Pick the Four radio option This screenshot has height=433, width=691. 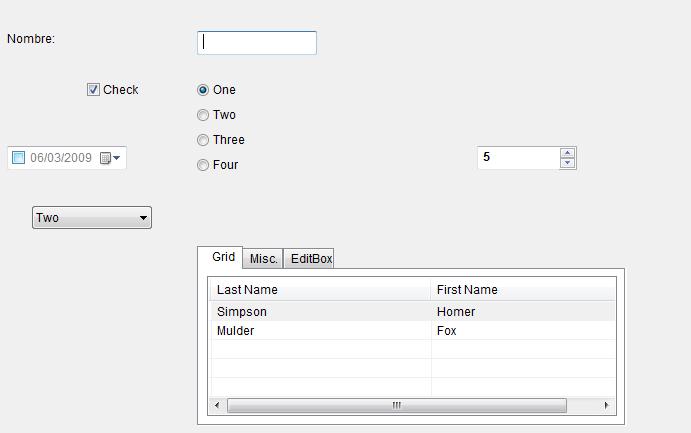coord(203,165)
